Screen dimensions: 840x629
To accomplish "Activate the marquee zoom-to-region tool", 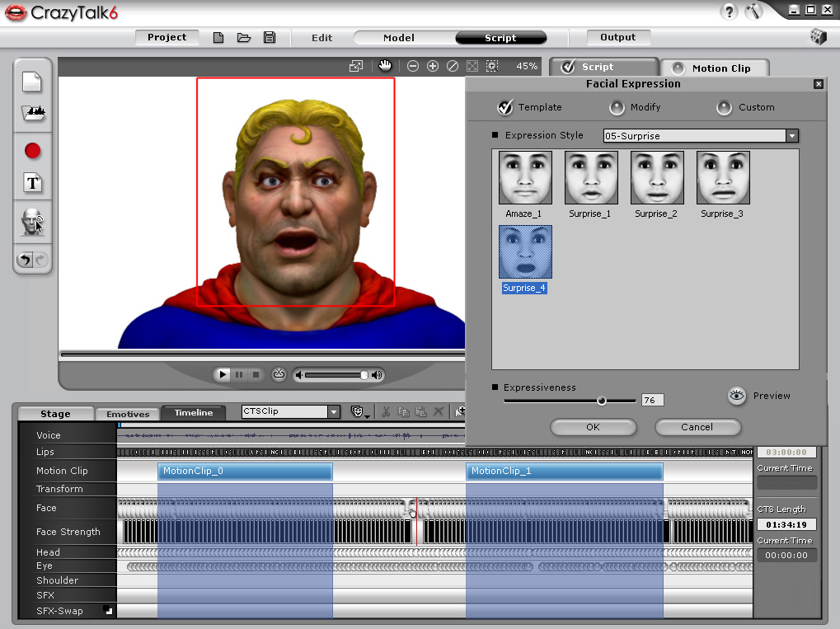I will point(492,66).
